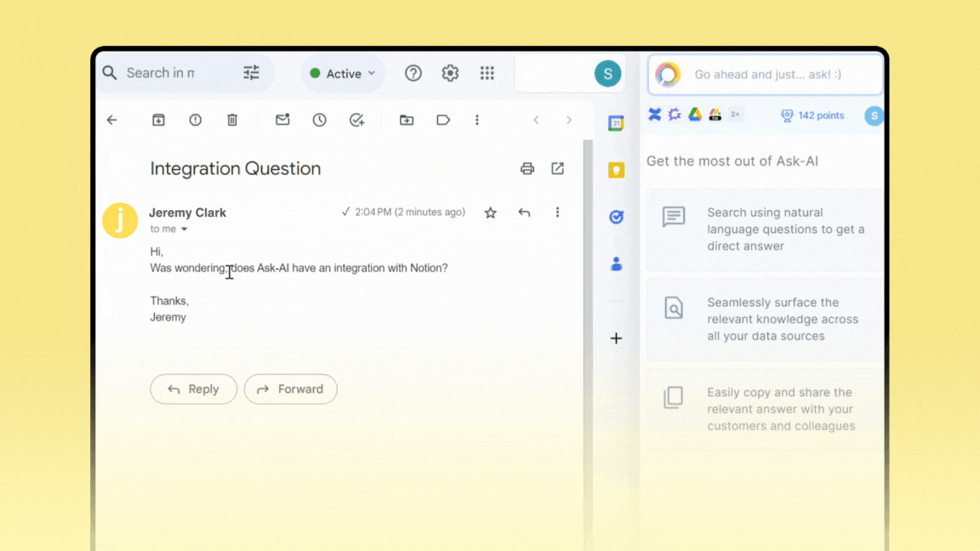Click the 'Go ahead and just... ask!' box
980x551 pixels.
tap(766, 74)
